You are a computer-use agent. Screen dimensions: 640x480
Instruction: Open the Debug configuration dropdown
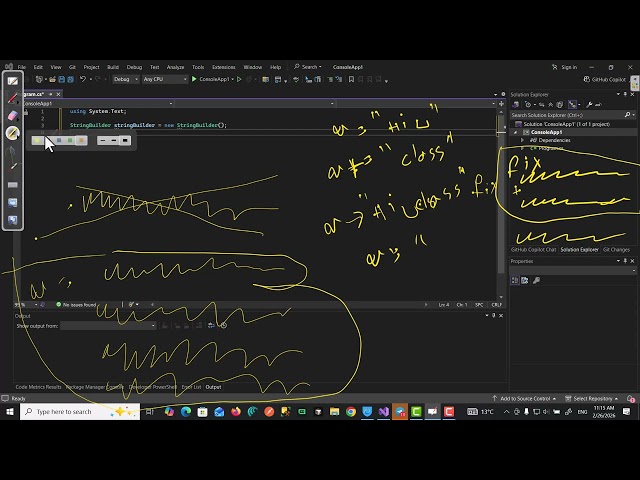[125, 79]
